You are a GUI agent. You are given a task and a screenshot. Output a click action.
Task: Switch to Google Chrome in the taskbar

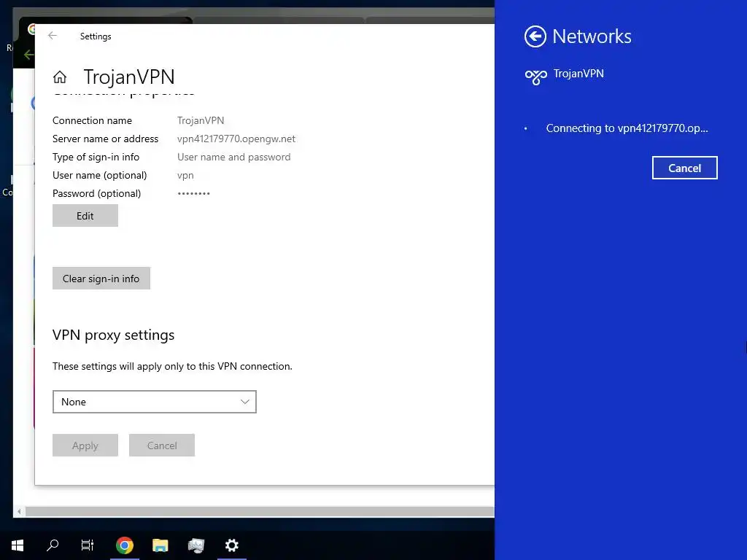coord(124,545)
